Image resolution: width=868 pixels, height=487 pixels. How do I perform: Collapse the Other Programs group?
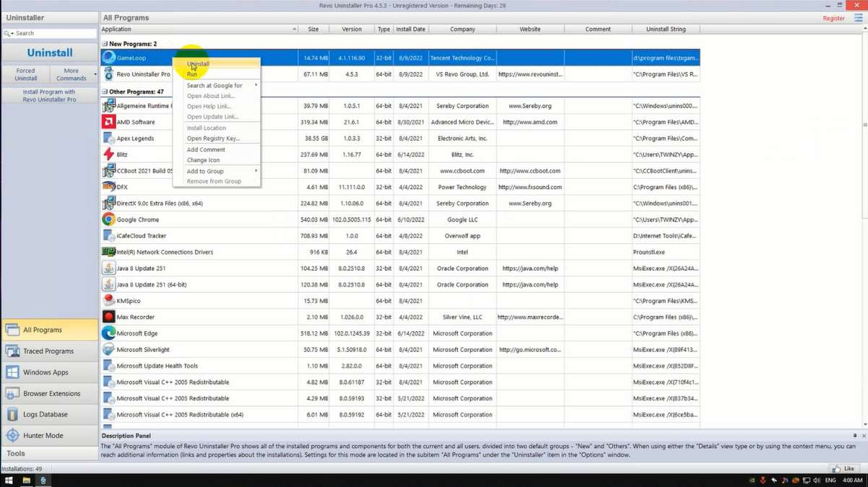(105, 92)
